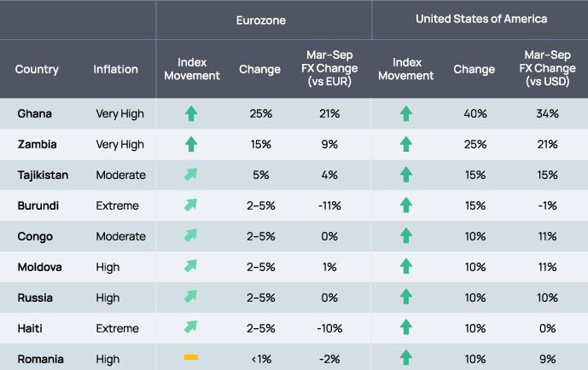Click Moldova's Eurozone diagonal arrow icon
The height and width of the screenshot is (370, 588).
[191, 267]
